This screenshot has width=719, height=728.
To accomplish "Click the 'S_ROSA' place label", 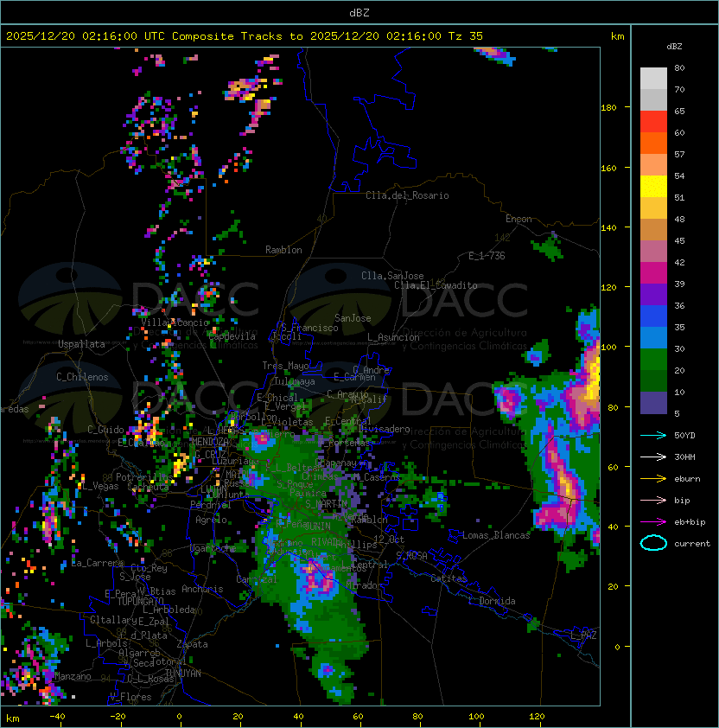I will pos(411,556).
